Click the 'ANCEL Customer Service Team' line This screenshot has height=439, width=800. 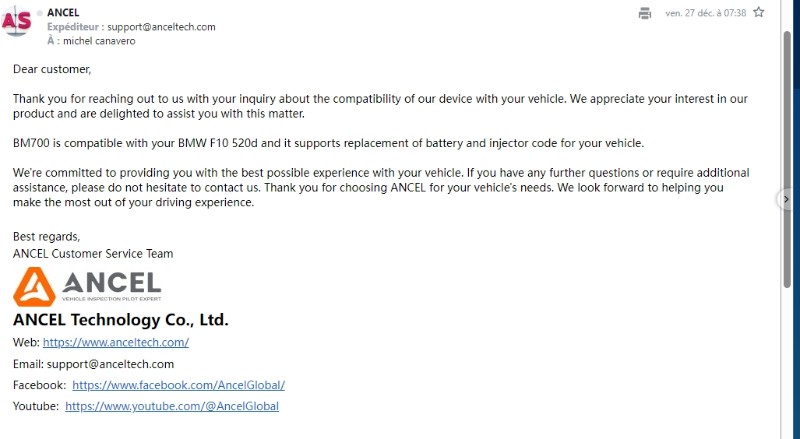point(93,254)
